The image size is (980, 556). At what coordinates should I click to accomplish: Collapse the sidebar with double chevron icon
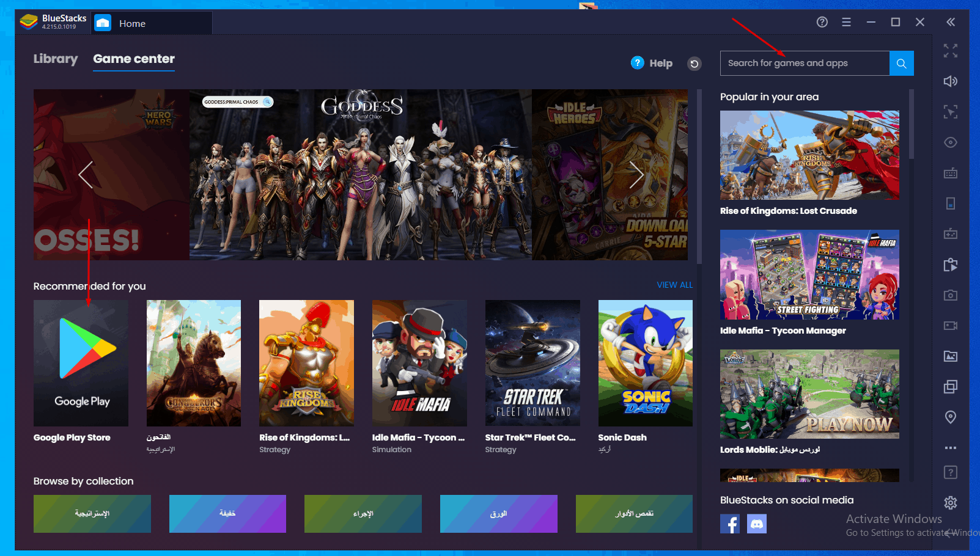tap(951, 22)
